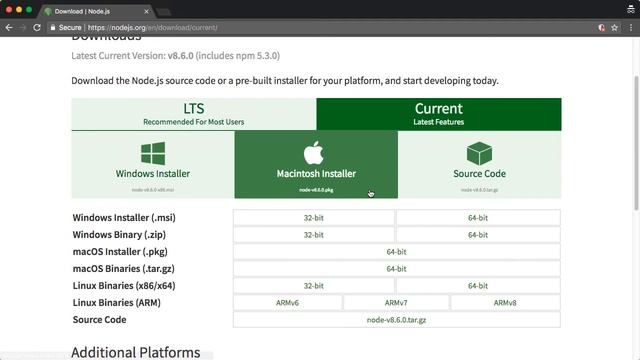The image size is (640, 360).
Task: Open a new tab next to Node.js tab
Action: click(164, 12)
